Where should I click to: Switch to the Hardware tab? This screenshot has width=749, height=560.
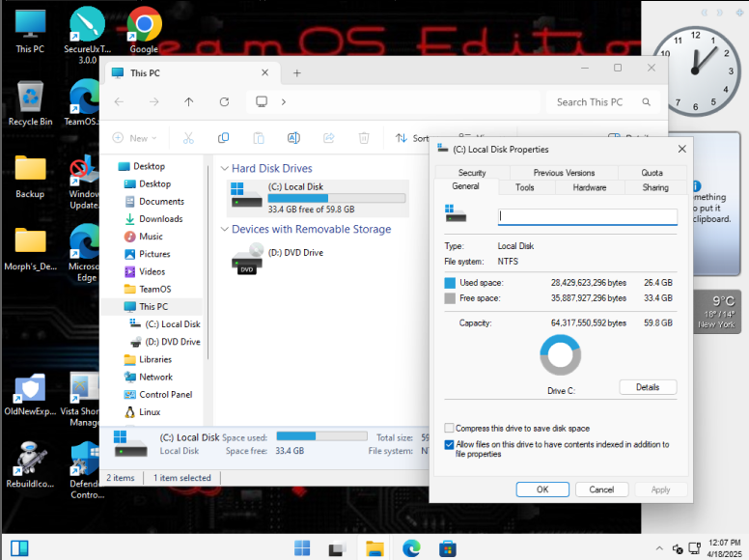tap(590, 187)
